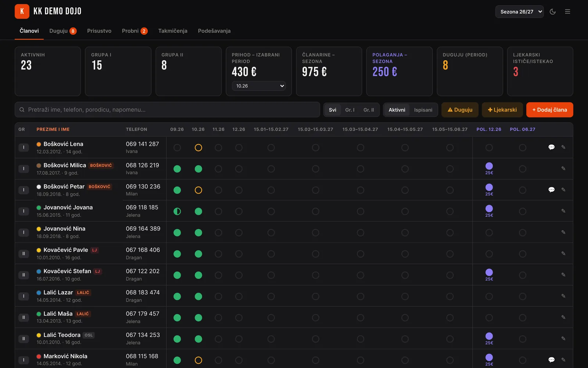Open comment bubble for Marković Nikola
The width and height of the screenshot is (588, 368).
tap(551, 360)
